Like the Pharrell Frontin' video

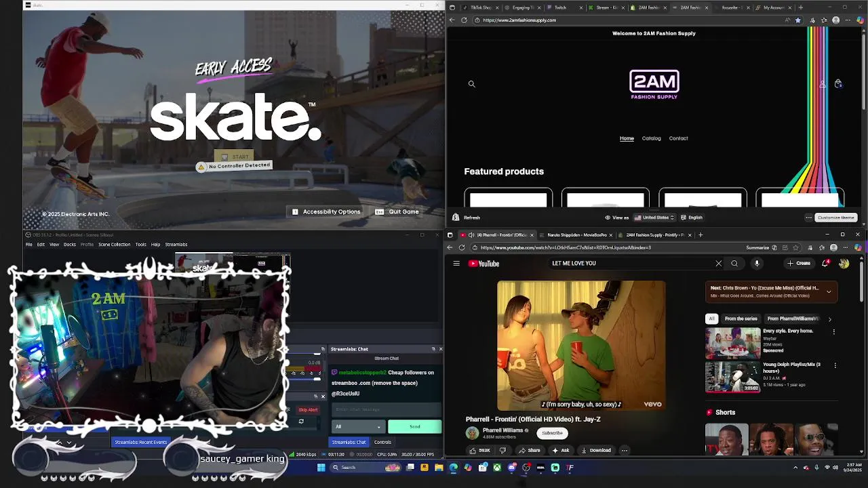[479, 450]
